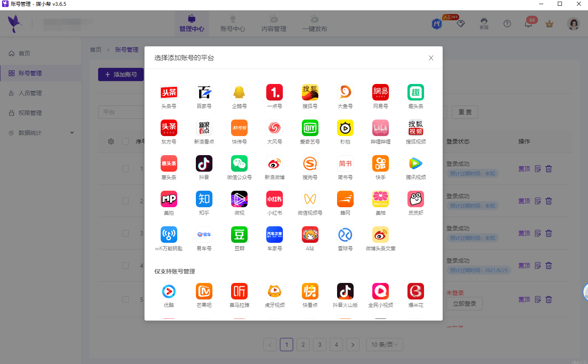This screenshot has width=588, height=364.
Task: Pick the 东方号 platform icon
Action: click(x=169, y=128)
